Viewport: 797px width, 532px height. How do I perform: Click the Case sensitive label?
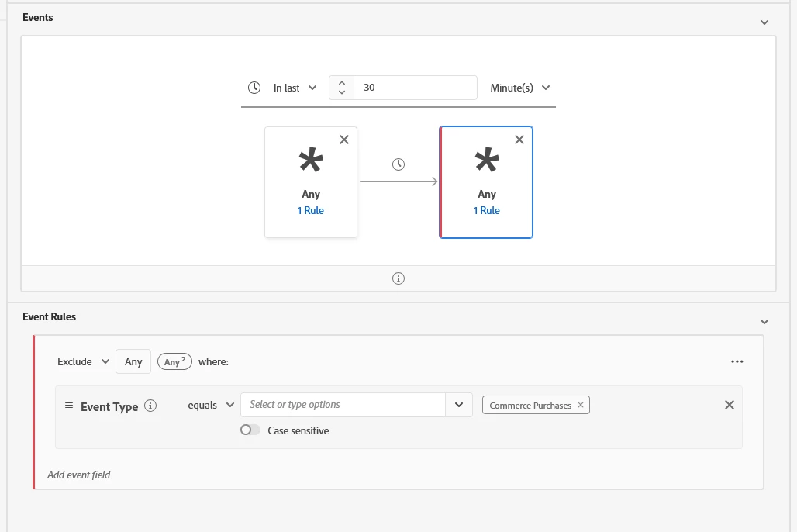(298, 430)
